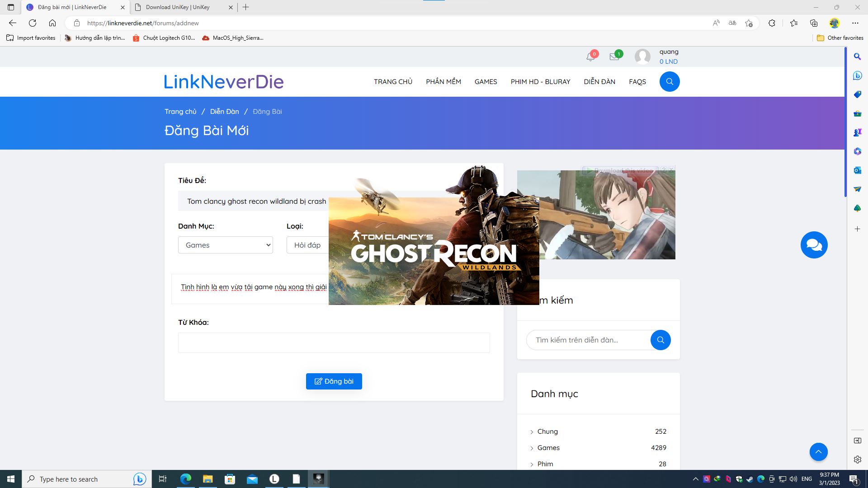Open Chuột Logitech G10 bookmark
Screen dimensions: 868x488
point(164,38)
